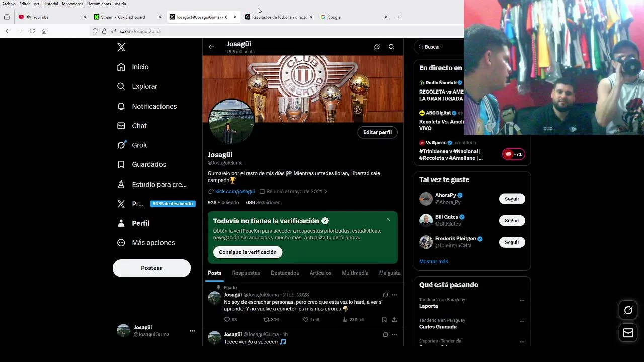Expand the Se unió el mayo de 2021 chevron
644x362 pixels.
(x=326, y=191)
